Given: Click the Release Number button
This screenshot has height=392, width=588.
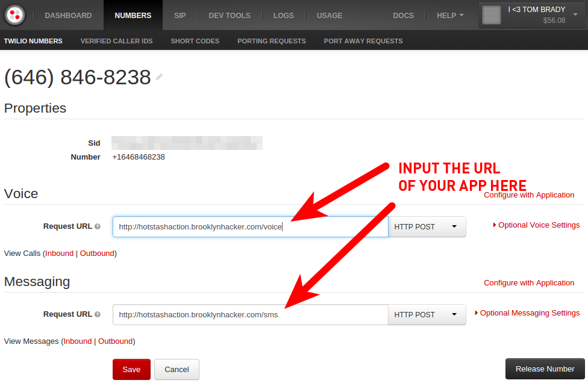Looking at the screenshot, I should tap(545, 369).
